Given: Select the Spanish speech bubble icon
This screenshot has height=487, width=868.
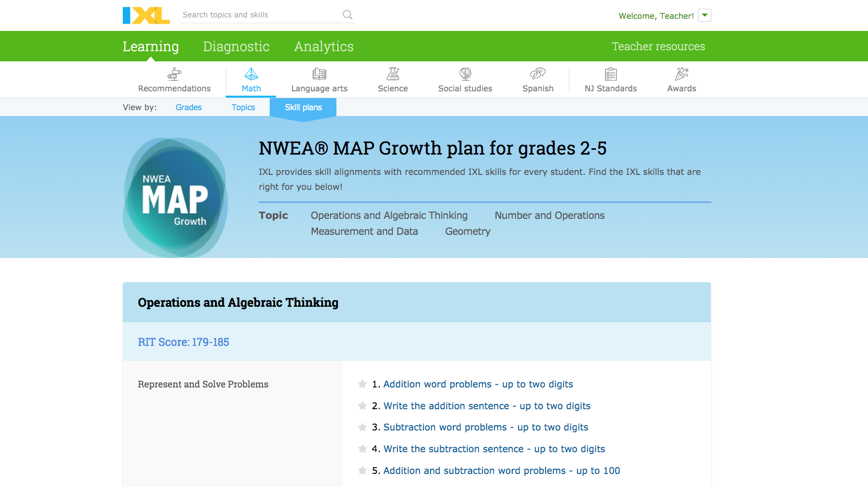Looking at the screenshot, I should [x=538, y=74].
